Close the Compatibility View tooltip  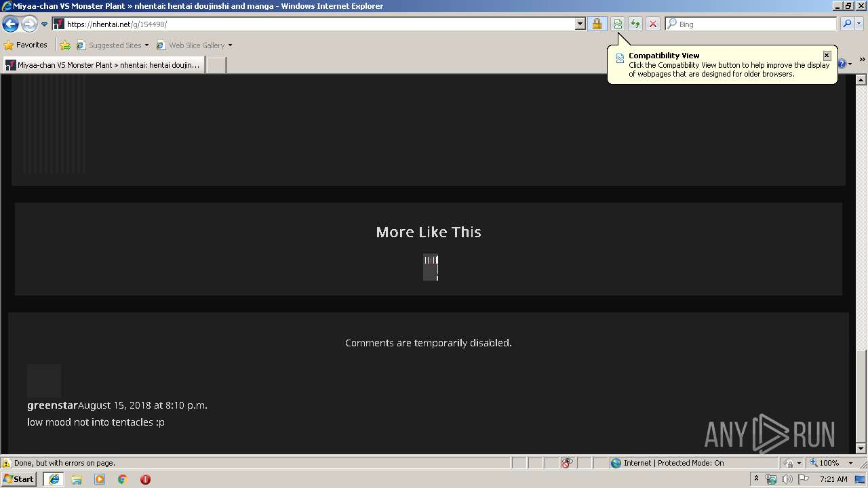coord(827,56)
